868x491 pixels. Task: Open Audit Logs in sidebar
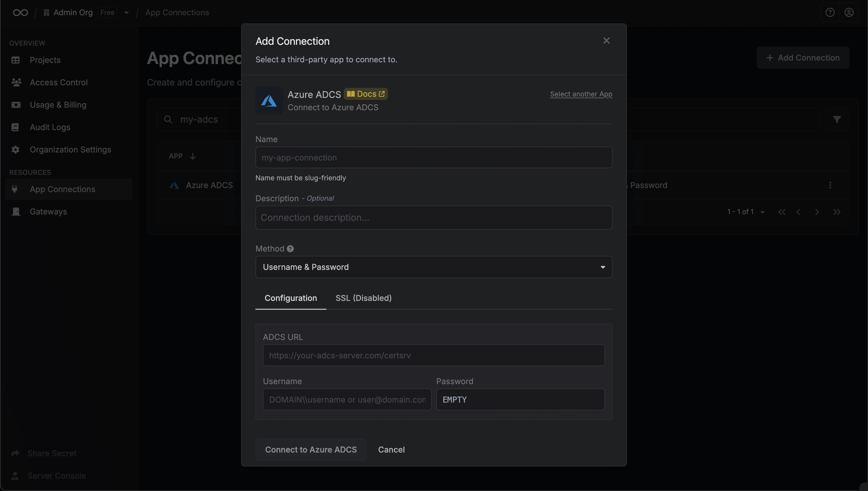[69, 127]
